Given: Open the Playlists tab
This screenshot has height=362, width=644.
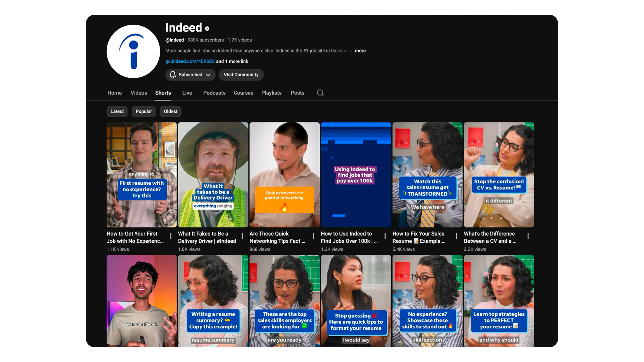Looking at the screenshot, I should click(271, 93).
